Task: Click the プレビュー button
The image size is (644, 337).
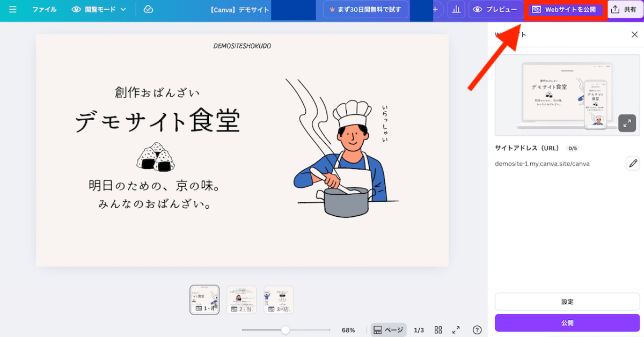Action: pos(495,10)
